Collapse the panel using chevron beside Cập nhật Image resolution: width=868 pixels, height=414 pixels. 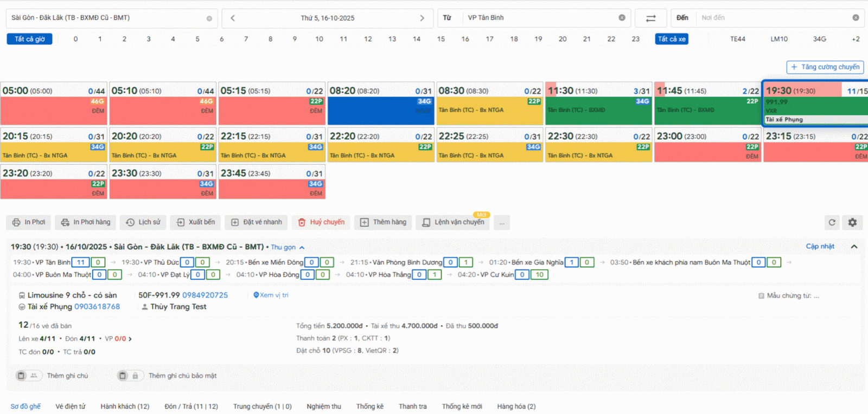pyautogui.click(x=854, y=247)
